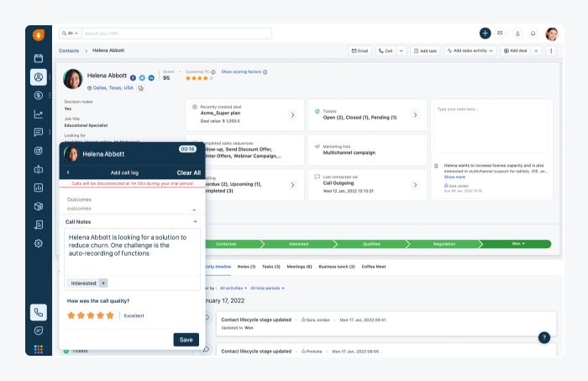Click the Search your CRM field
This screenshot has width=588, height=381.
pyautogui.click(x=176, y=34)
